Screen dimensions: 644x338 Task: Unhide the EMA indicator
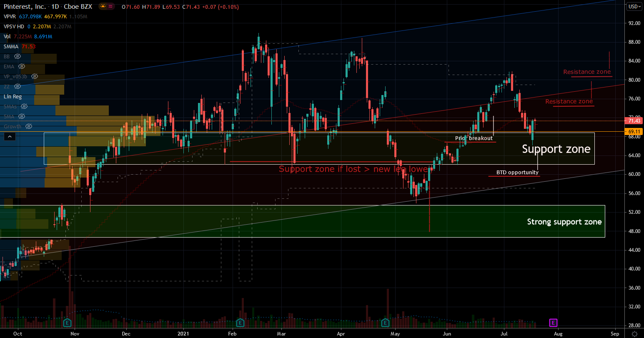[x=21, y=66]
